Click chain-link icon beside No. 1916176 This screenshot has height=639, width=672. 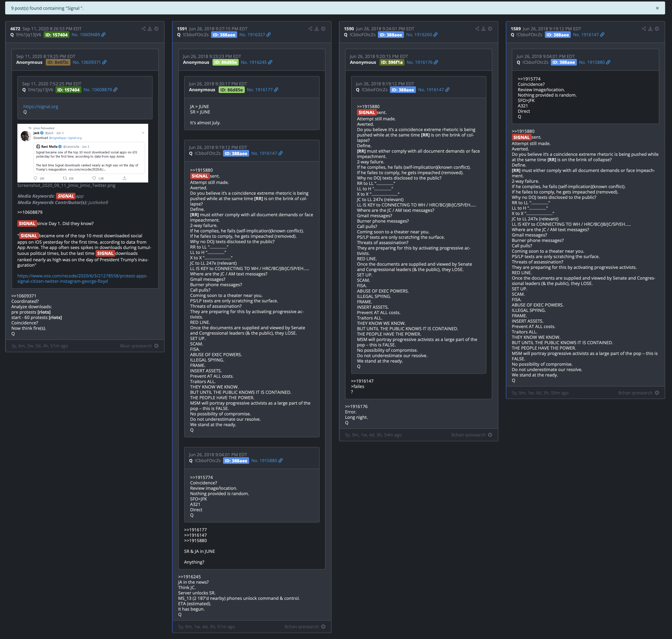point(436,62)
